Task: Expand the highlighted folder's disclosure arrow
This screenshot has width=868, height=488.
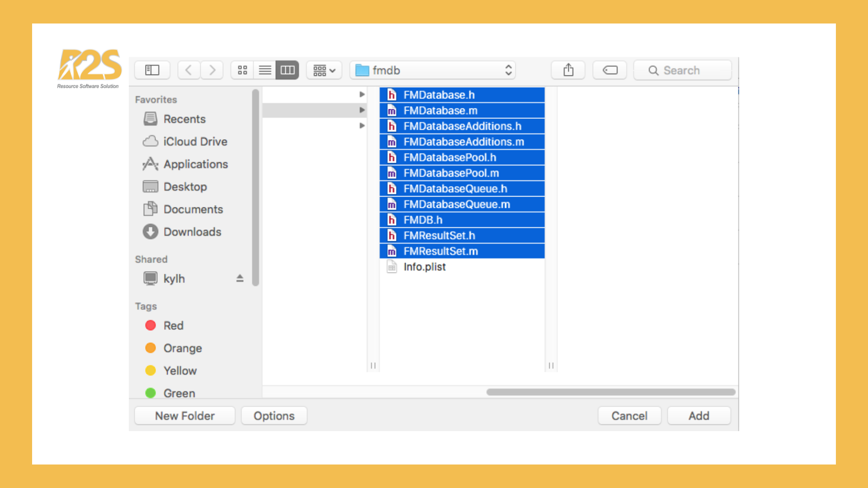Action: point(362,109)
